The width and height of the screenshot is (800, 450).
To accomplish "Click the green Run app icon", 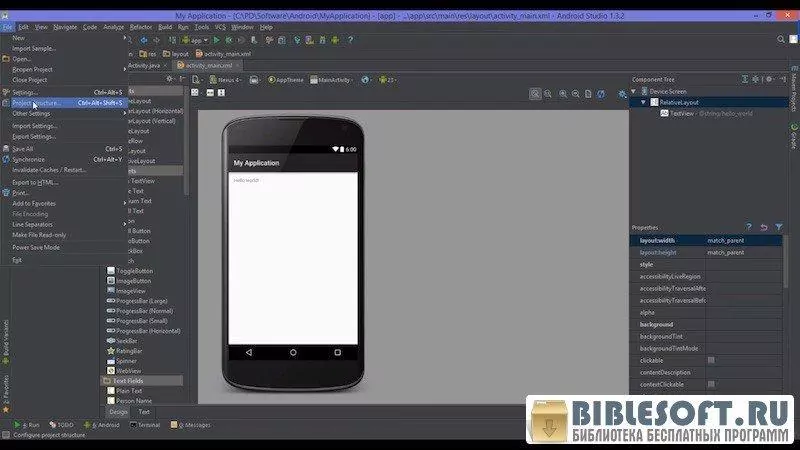I will click(x=216, y=40).
